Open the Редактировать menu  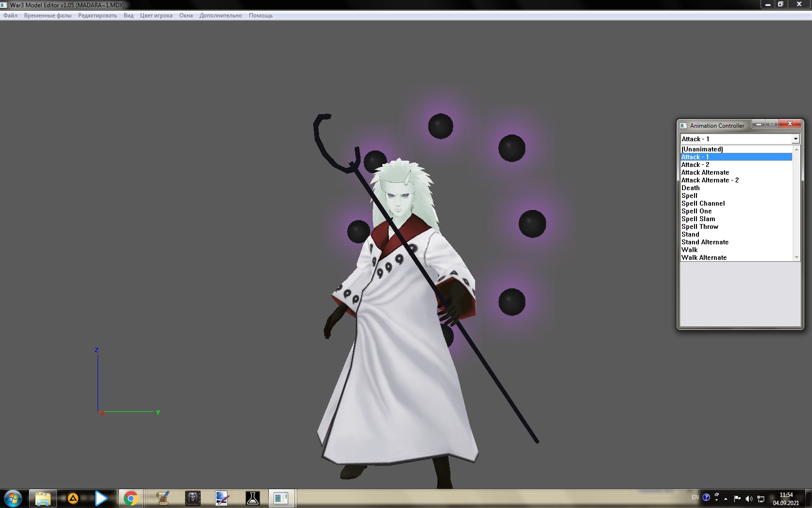[x=98, y=15]
